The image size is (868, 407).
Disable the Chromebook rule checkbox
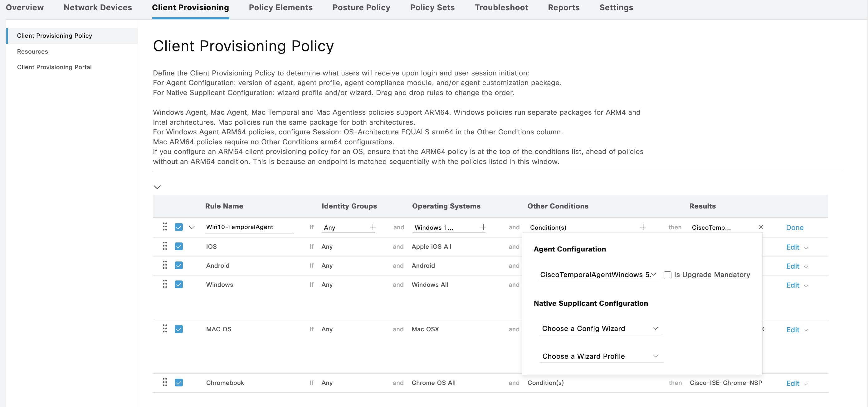click(178, 382)
